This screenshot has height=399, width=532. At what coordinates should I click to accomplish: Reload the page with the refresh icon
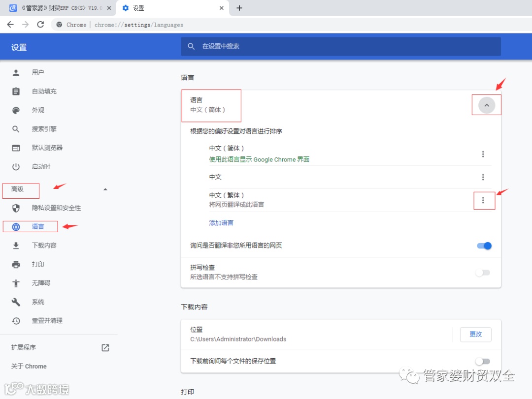click(40, 25)
